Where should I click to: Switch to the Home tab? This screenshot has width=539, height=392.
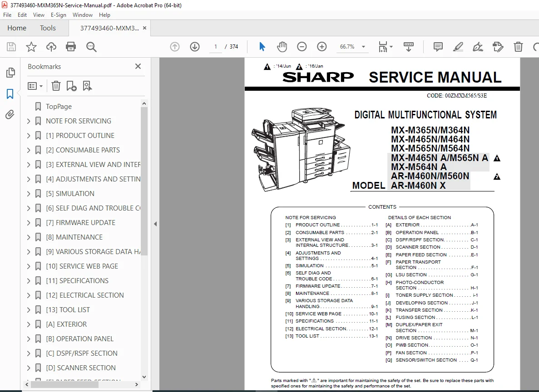17,28
